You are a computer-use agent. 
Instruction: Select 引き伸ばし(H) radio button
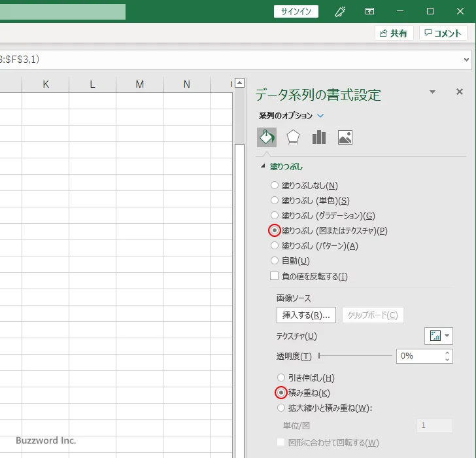point(281,378)
